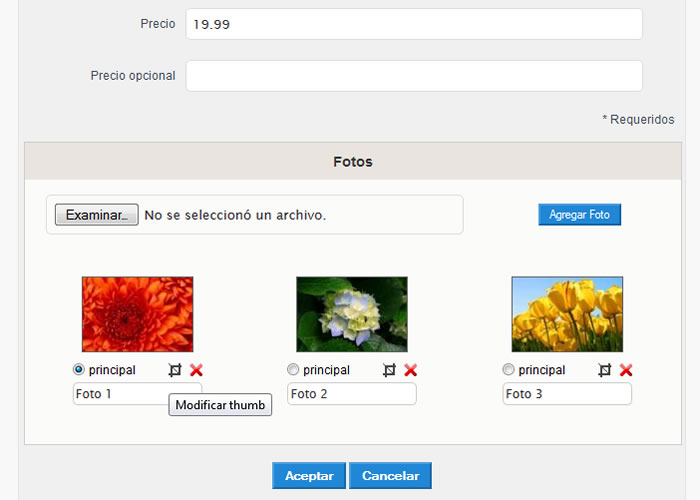Delete Foto 3 with red X
The image size is (700, 500).
point(626,370)
